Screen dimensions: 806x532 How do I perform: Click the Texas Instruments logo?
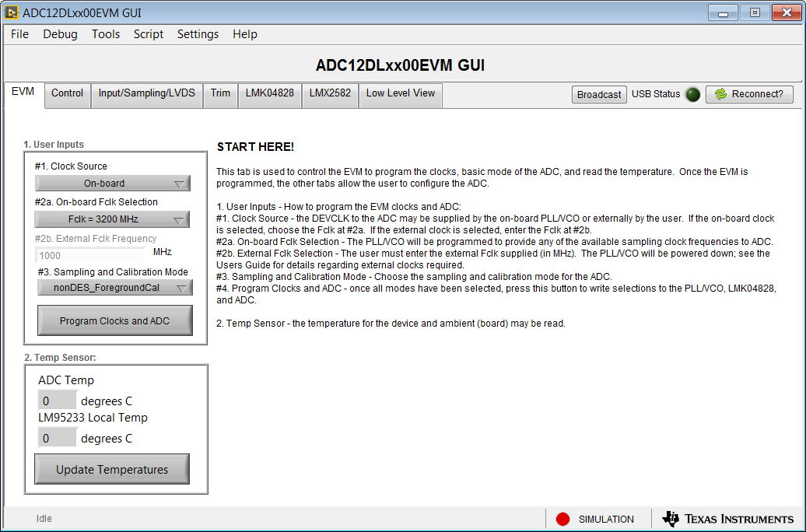(725, 519)
